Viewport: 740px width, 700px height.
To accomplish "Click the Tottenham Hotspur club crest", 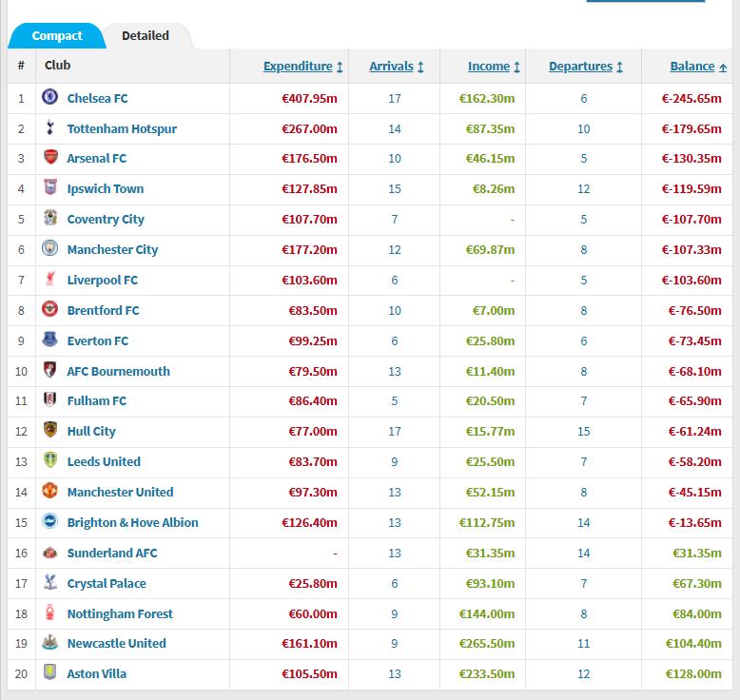I will 49,127.
